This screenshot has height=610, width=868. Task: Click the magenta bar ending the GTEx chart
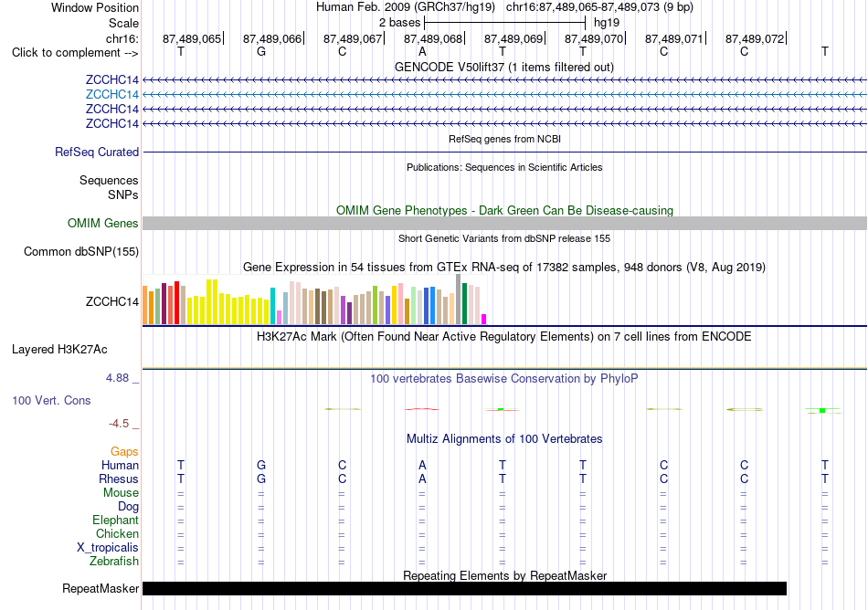tap(484, 319)
